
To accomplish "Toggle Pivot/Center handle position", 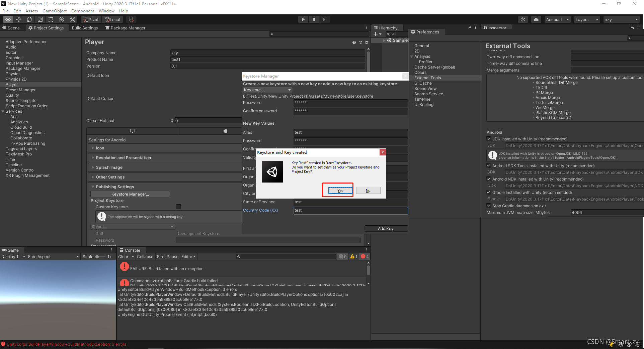I will [x=91, y=19].
